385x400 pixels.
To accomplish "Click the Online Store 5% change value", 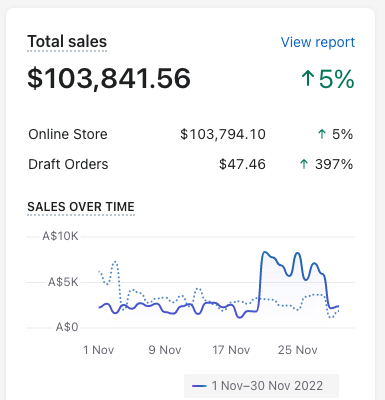I will click(x=343, y=134).
